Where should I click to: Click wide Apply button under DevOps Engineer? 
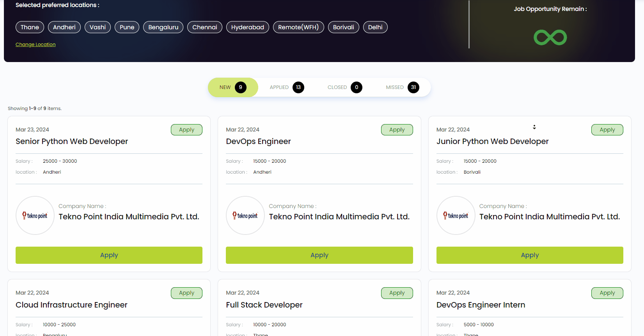pos(319,255)
